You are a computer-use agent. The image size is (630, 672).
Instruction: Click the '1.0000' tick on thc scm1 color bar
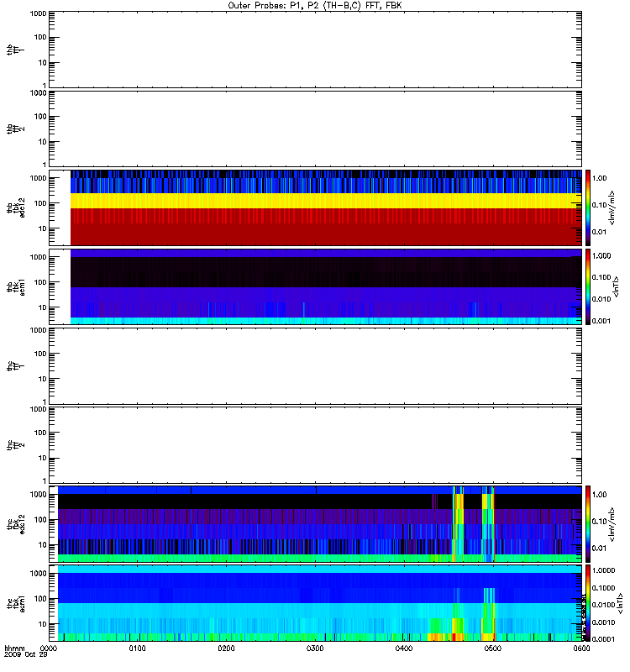[x=603, y=570]
